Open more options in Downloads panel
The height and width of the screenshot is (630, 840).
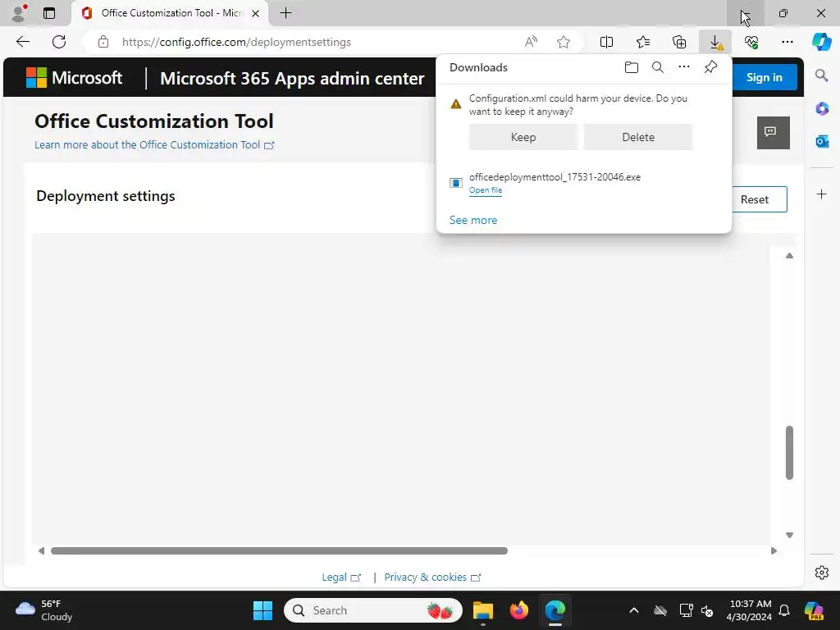click(x=684, y=67)
